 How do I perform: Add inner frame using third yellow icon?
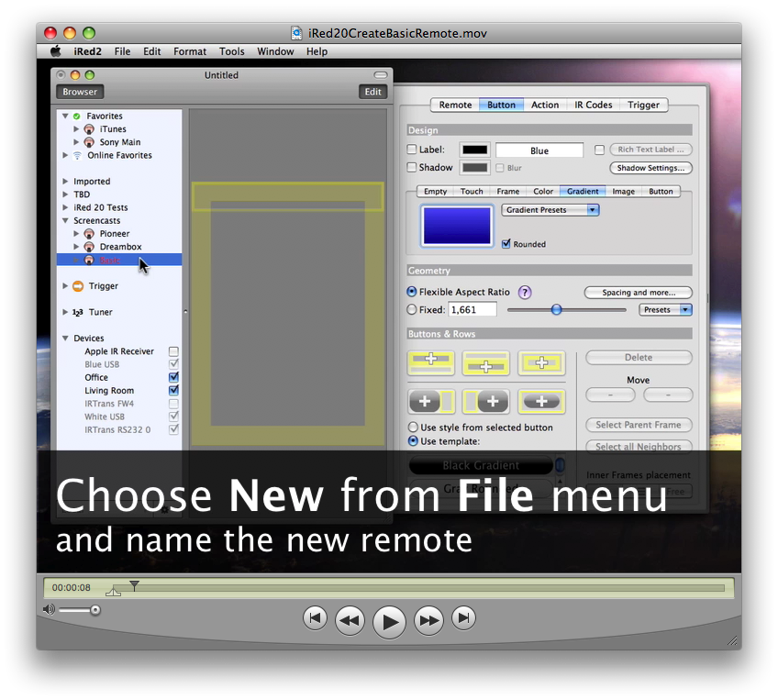(541, 362)
